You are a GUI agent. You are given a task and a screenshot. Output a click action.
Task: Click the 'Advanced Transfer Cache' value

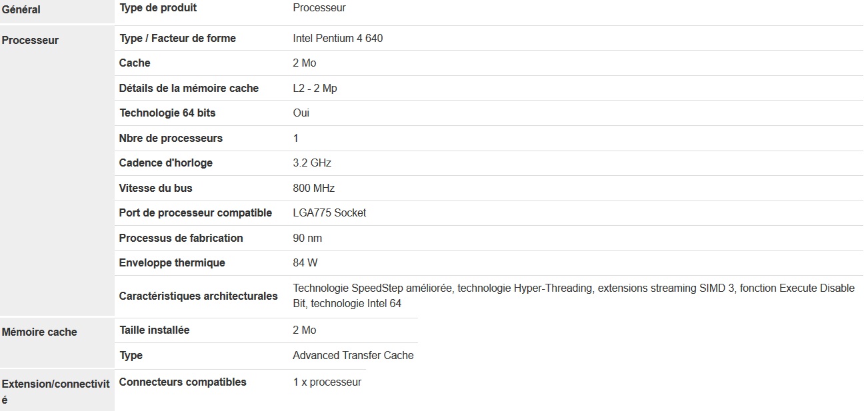353,355
